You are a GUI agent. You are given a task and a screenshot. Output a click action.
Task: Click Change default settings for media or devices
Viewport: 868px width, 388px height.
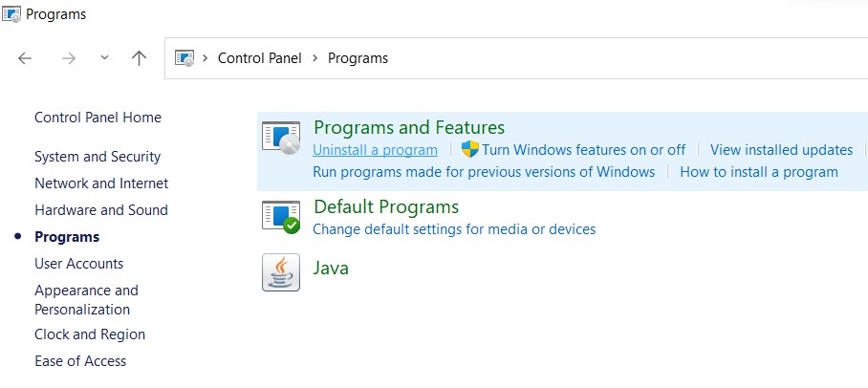(x=454, y=229)
